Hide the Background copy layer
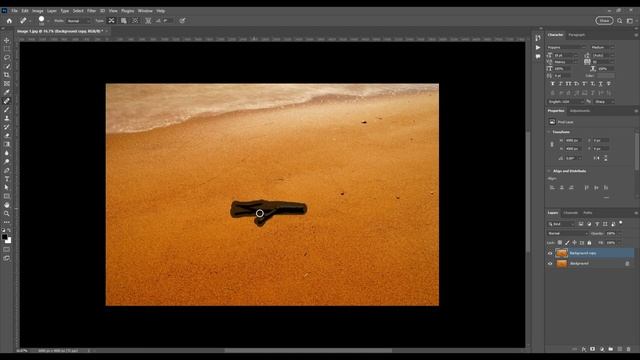640x360 pixels. [550, 253]
